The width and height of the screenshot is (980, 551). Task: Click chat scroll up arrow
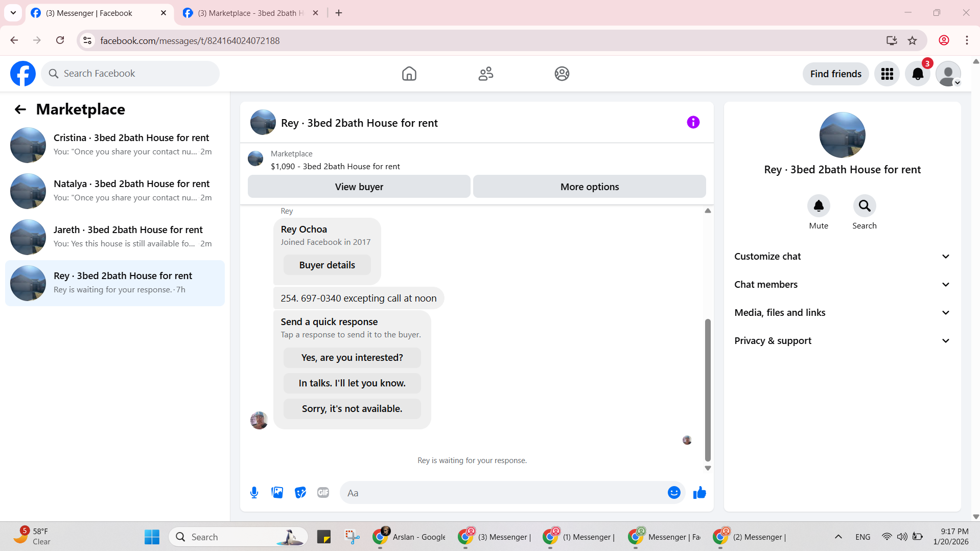click(x=708, y=211)
